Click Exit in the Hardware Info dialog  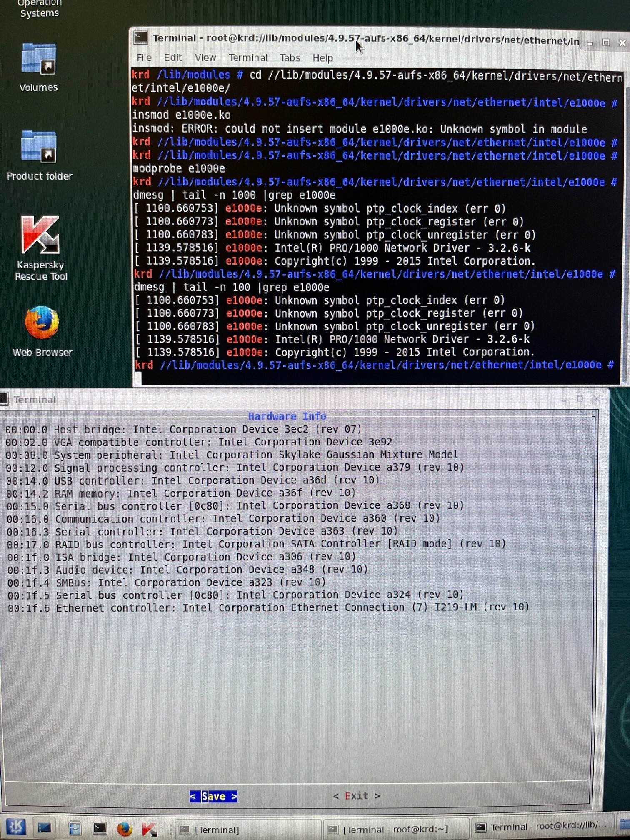click(356, 796)
